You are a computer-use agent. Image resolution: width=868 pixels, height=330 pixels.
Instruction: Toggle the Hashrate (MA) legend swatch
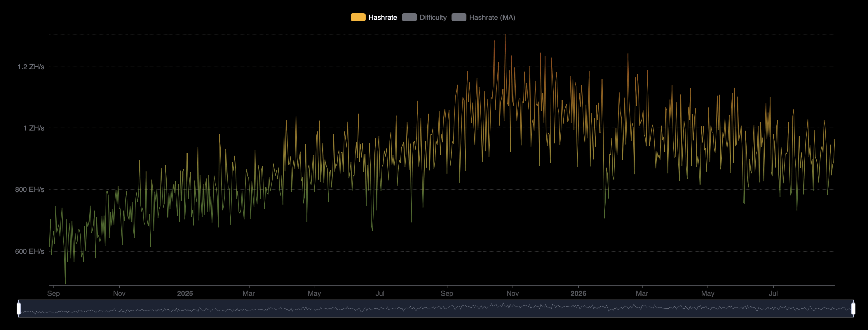459,17
